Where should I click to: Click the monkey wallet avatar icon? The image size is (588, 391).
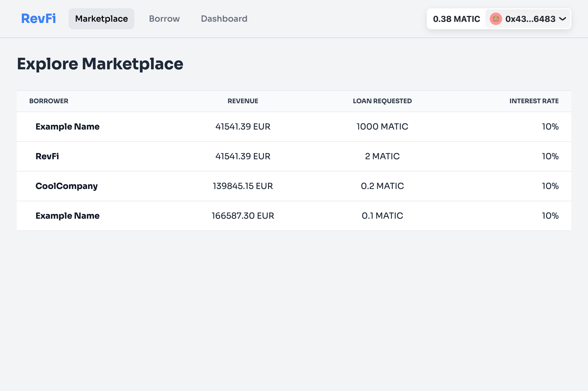pyautogui.click(x=496, y=19)
